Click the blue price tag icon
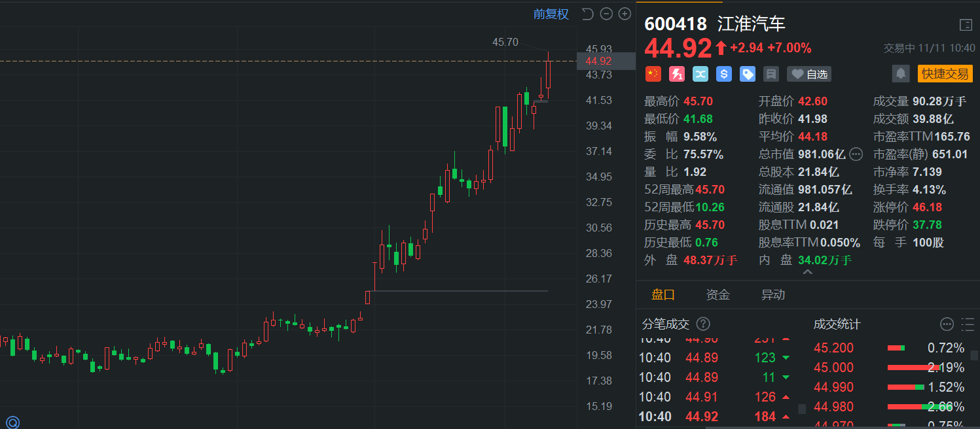Screen dimensions: 980x429 coord(748,74)
